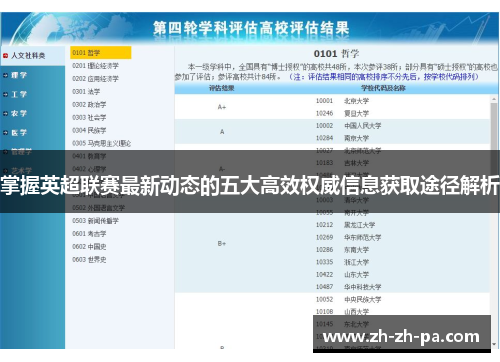Screen dimensions: 500x362
Task: Click the row 10052 中央民族大学
Action: coord(348,299)
